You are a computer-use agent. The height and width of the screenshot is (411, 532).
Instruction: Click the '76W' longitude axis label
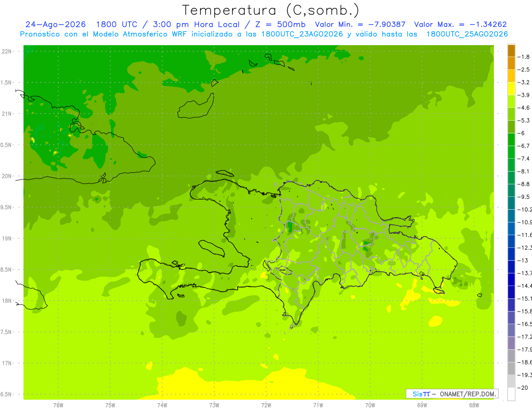(x=58, y=405)
